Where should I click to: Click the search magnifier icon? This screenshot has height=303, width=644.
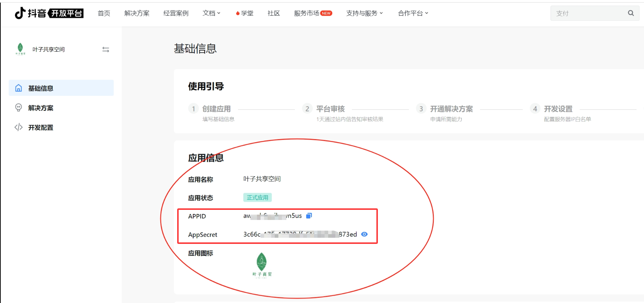click(631, 13)
